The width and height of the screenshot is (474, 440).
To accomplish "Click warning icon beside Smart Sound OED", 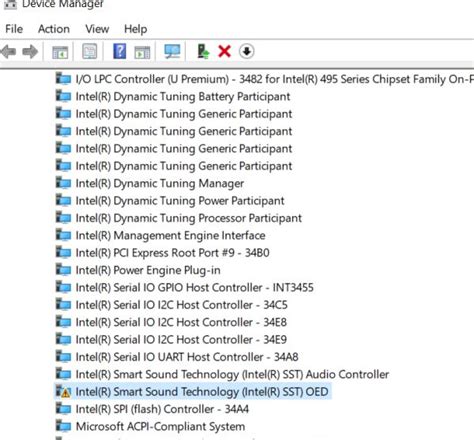I will coord(63,392).
